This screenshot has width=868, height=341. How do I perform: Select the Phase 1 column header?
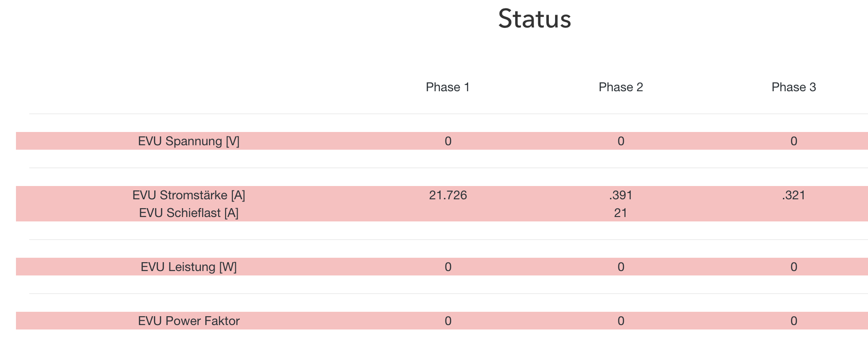448,87
